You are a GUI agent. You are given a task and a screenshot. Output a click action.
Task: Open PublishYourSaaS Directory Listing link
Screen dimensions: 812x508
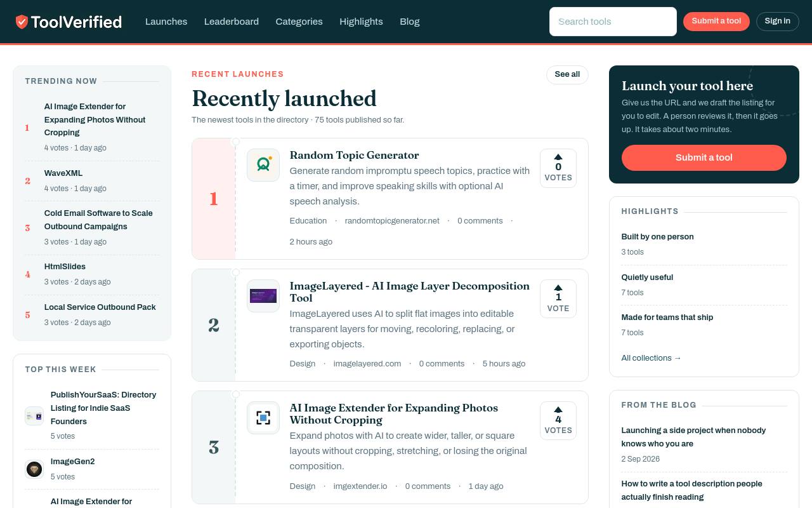pyautogui.click(x=103, y=408)
